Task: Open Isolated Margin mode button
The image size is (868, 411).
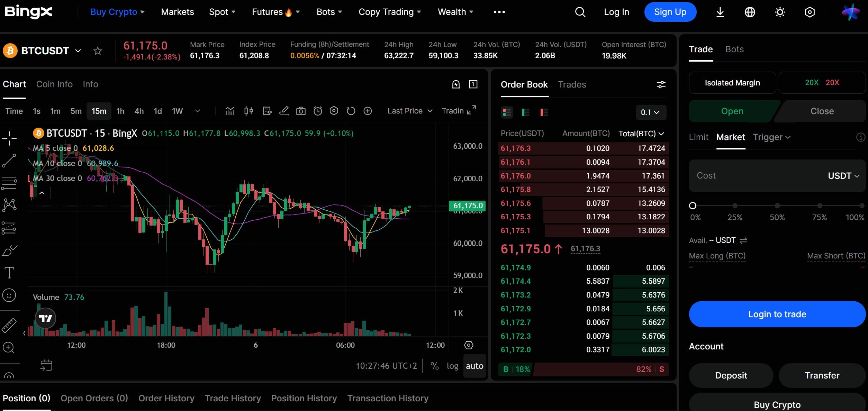Action: coord(732,83)
